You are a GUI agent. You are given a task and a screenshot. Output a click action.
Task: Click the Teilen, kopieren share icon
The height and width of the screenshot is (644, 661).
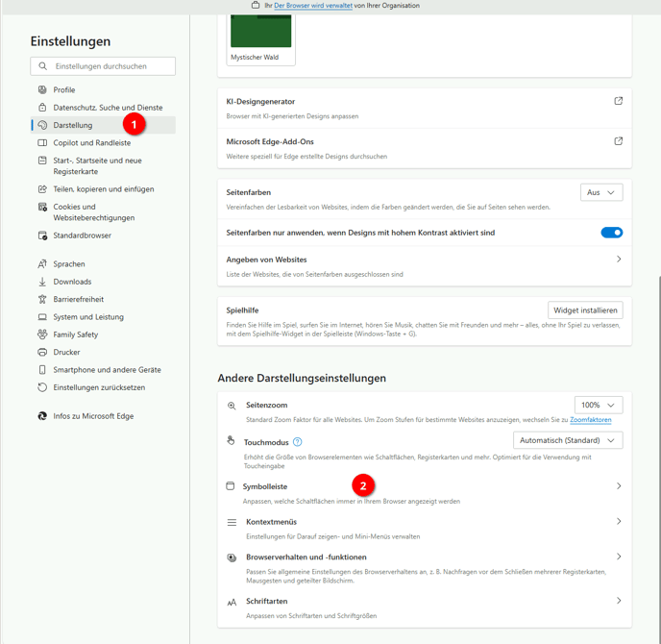[42, 189]
